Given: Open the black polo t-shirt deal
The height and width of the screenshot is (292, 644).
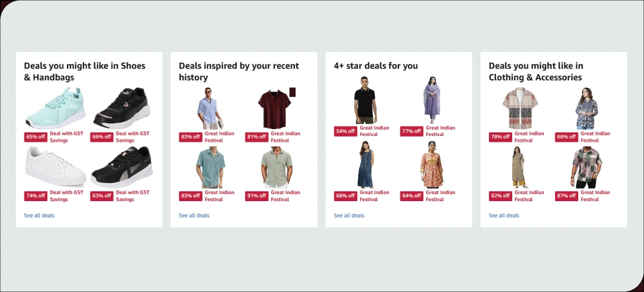Looking at the screenshot, I should (x=365, y=100).
